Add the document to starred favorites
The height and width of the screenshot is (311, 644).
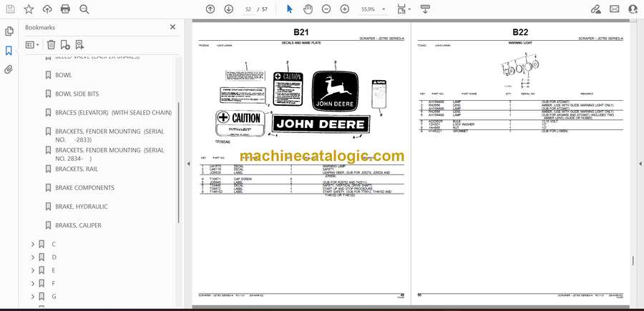pyautogui.click(x=29, y=9)
